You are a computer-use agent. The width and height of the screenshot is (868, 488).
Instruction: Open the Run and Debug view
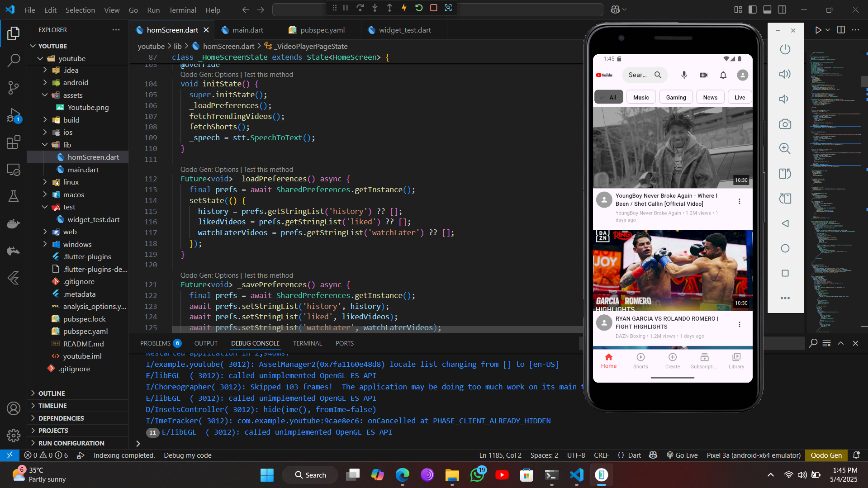[14, 115]
